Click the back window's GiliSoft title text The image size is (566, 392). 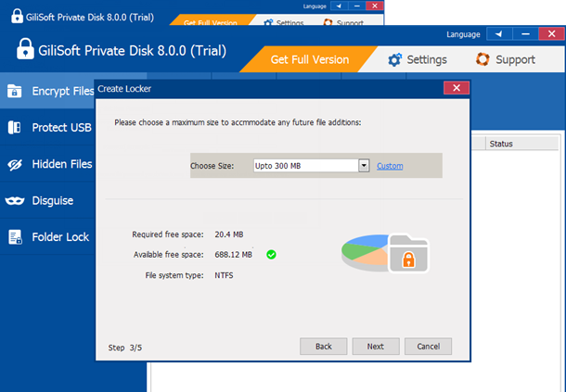[x=90, y=17]
